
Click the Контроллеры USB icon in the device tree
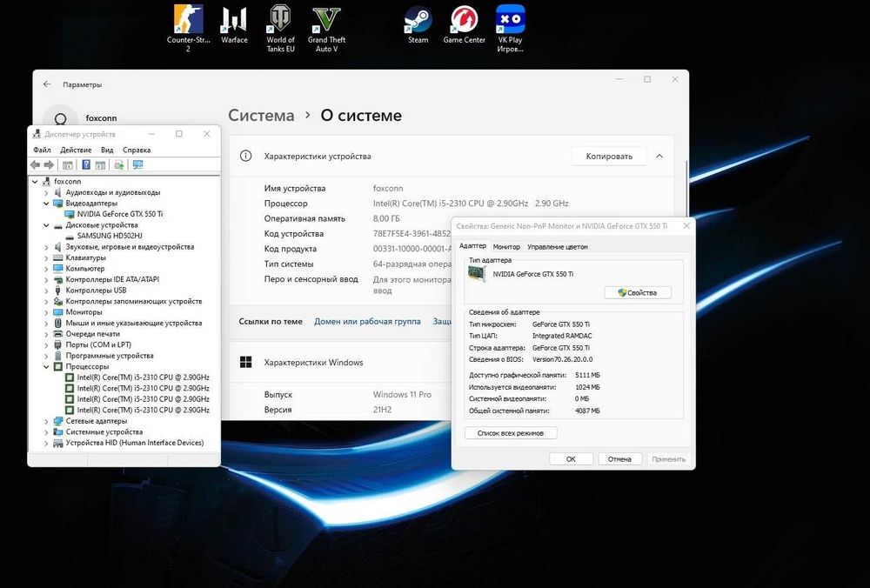tap(57, 291)
